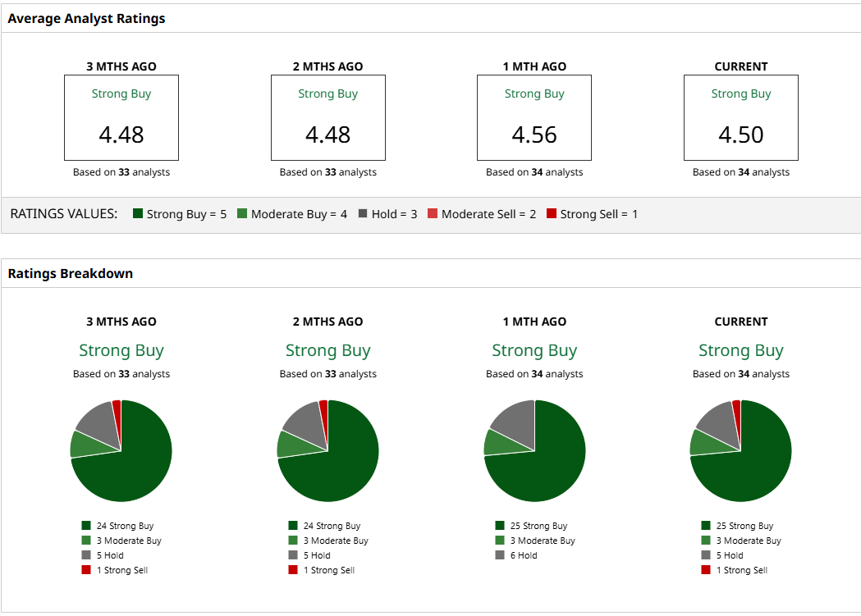861x616 pixels.
Task: Select the 2 MTHS AGO 4.48 rating box
Action: [x=327, y=117]
